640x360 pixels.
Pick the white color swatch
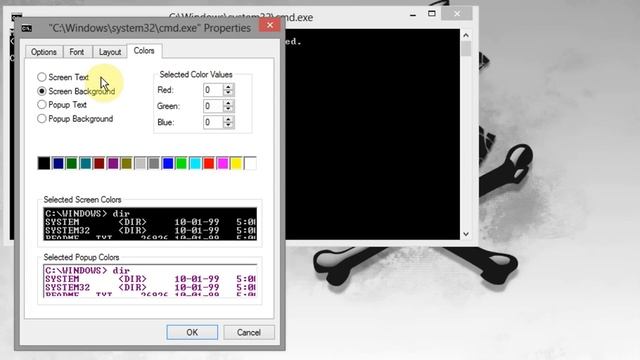[250, 163]
